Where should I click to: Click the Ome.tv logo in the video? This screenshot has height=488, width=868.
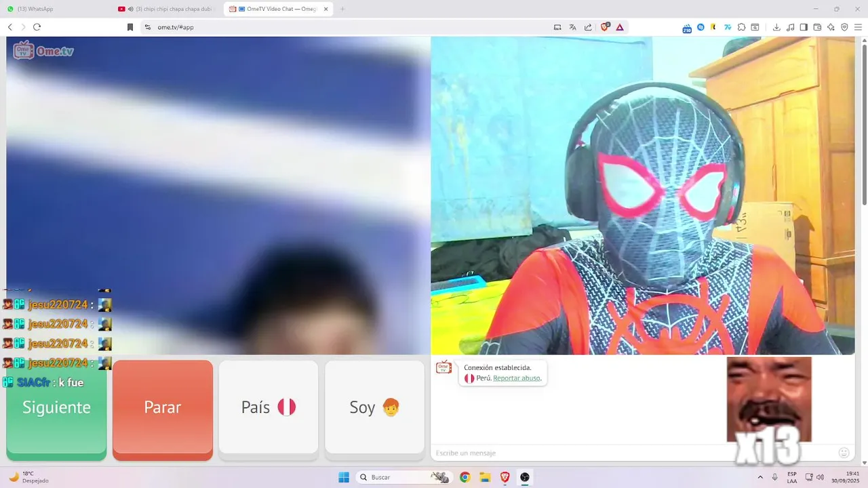point(43,51)
